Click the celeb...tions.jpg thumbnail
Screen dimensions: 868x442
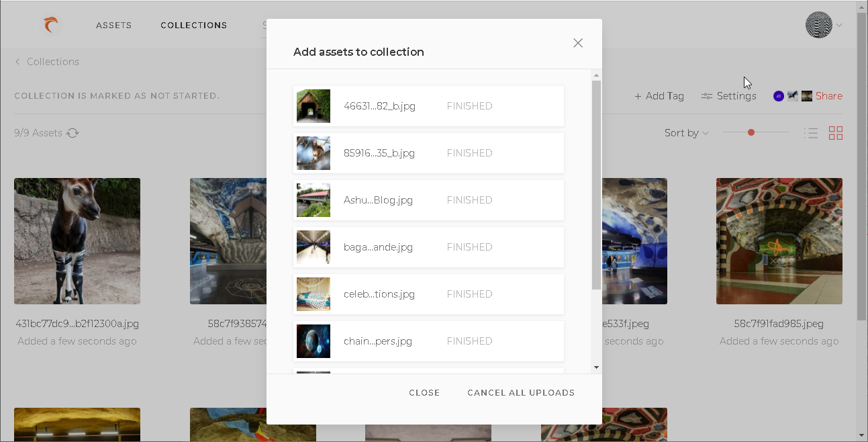(314, 294)
